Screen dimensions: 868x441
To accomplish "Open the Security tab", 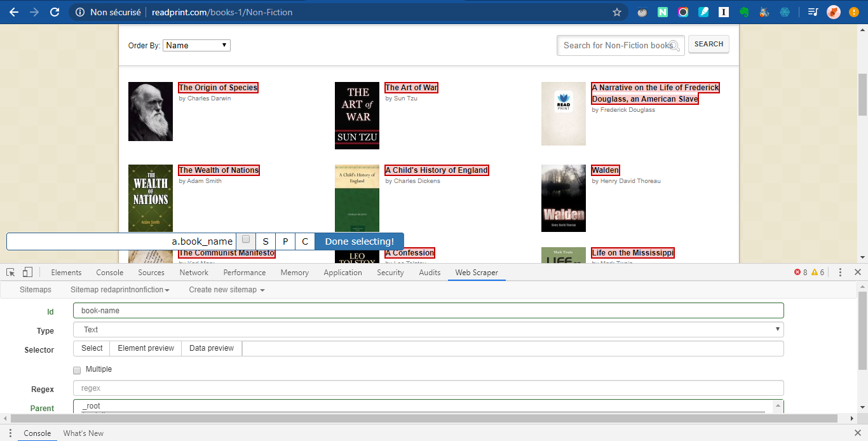I will point(390,273).
